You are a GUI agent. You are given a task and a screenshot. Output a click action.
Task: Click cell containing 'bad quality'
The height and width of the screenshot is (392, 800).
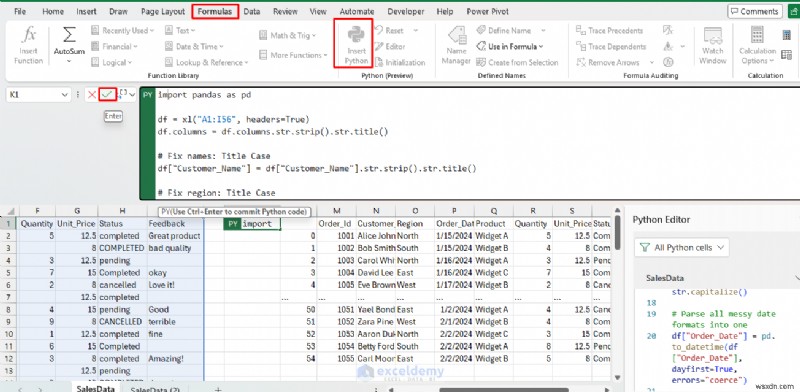point(175,248)
